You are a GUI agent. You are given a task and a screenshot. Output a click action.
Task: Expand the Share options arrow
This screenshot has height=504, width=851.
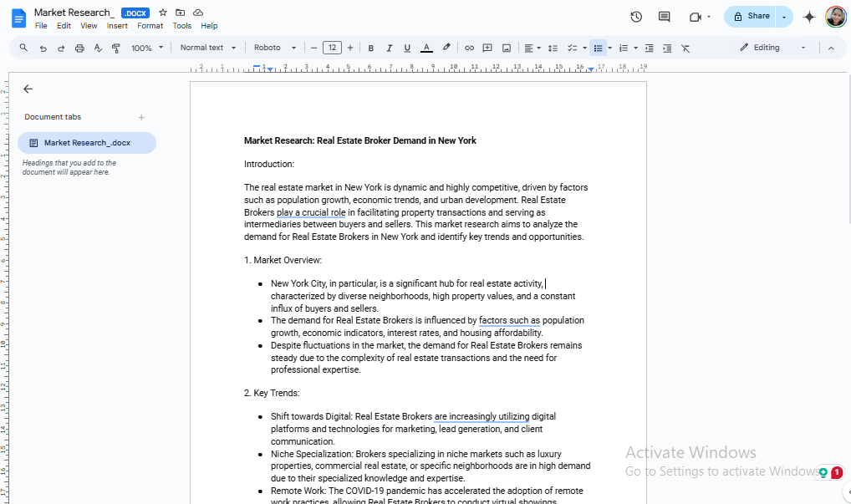(784, 17)
